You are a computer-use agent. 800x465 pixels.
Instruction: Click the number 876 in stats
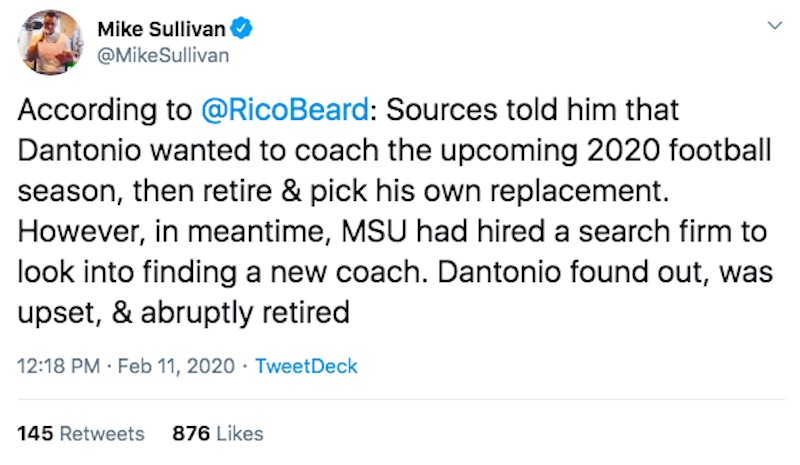pyautogui.click(x=191, y=433)
